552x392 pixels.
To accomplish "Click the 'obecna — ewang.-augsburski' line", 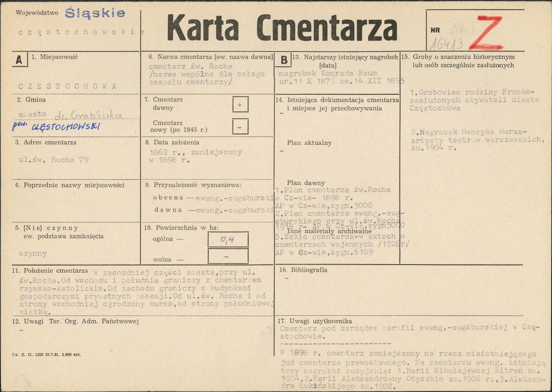I will [x=214, y=198].
